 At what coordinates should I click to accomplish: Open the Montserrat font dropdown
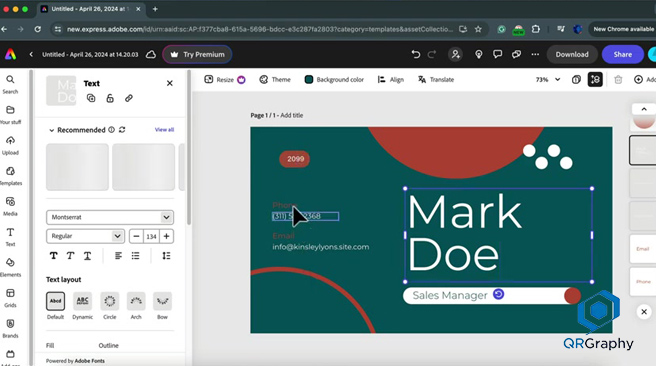click(x=110, y=217)
